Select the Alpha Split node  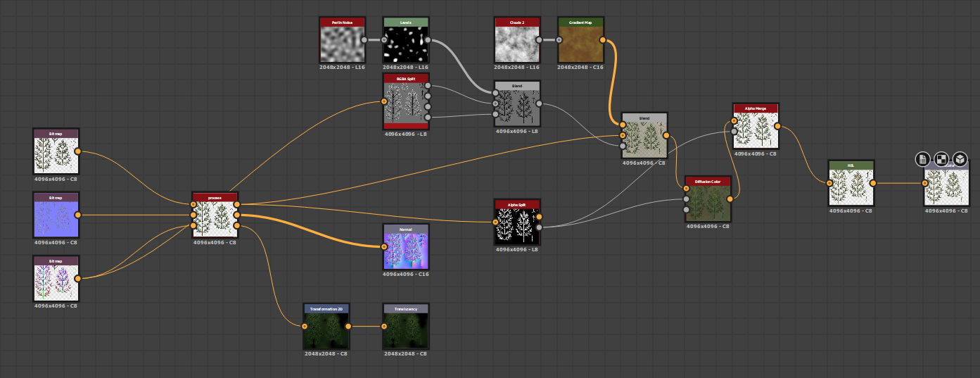[517, 222]
